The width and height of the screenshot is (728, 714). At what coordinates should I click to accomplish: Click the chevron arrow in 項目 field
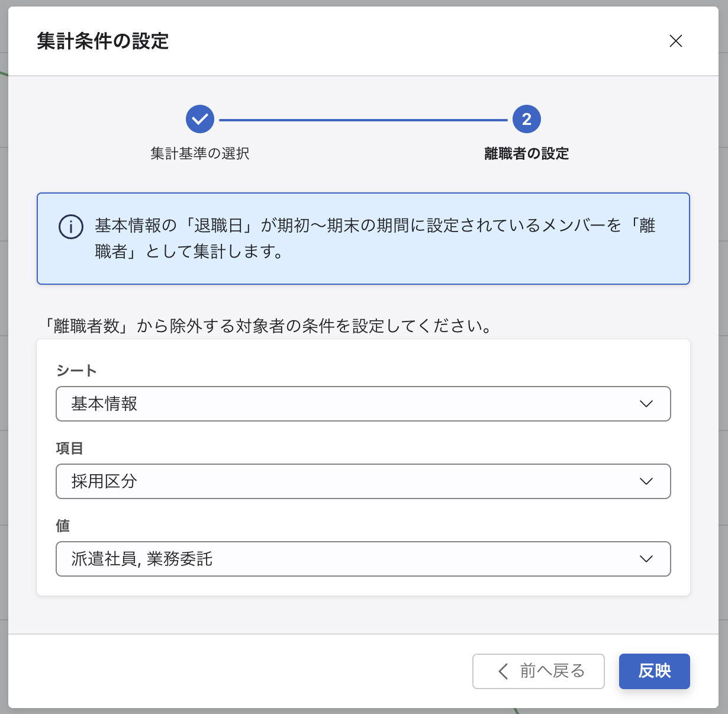[646, 481]
